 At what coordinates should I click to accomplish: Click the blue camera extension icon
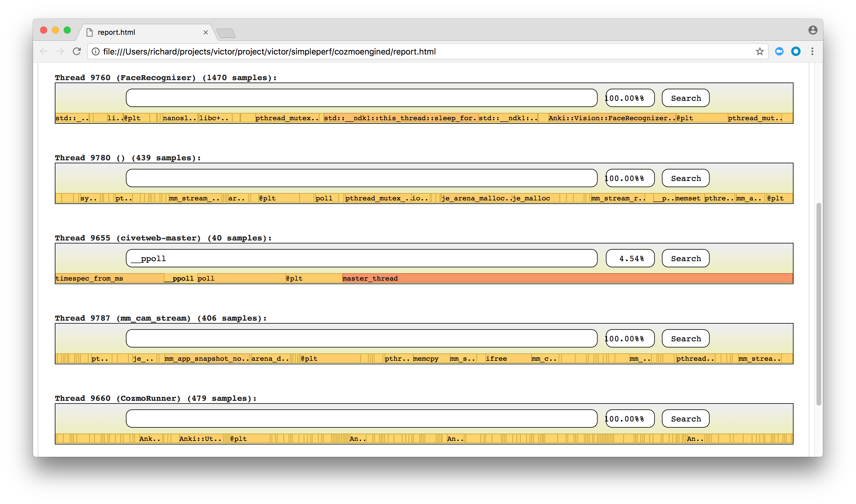coord(779,51)
